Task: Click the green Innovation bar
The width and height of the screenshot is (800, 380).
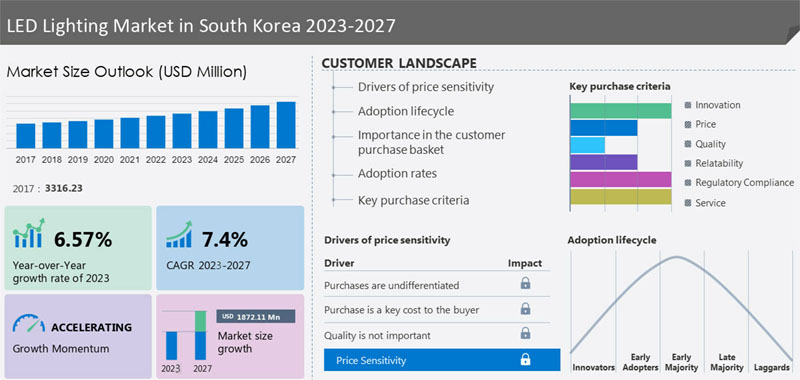Action: point(620,111)
